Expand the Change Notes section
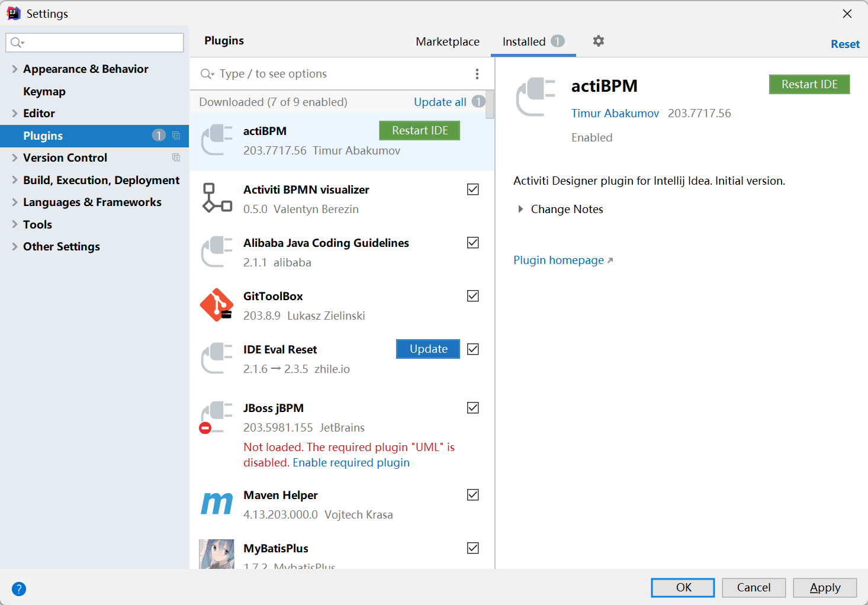The image size is (868, 605). pos(520,209)
